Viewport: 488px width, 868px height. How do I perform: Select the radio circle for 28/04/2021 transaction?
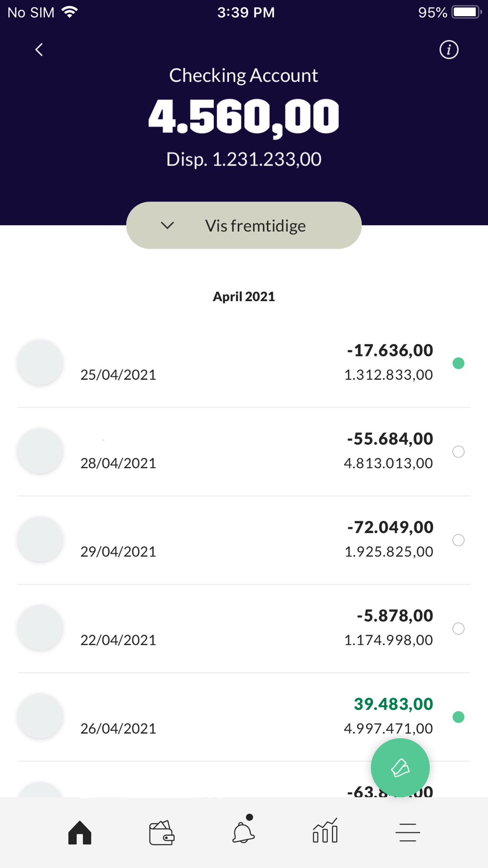458,452
